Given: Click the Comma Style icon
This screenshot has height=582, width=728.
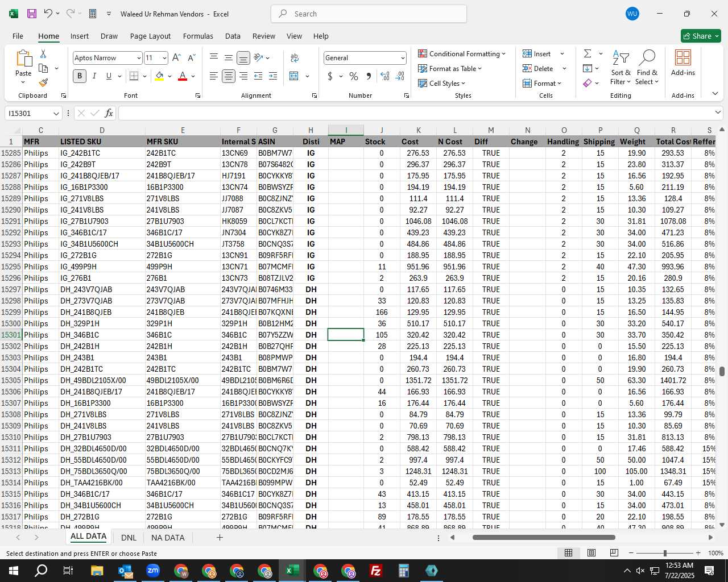Looking at the screenshot, I should pos(369,76).
